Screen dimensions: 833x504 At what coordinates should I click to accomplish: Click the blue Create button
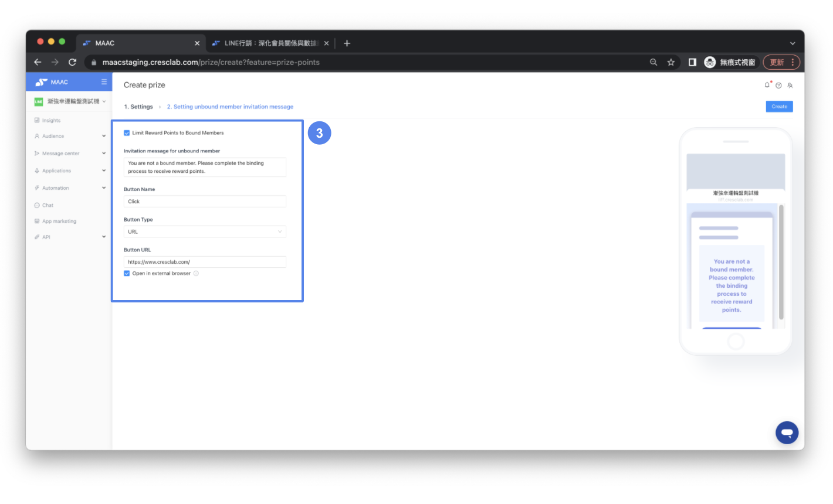(x=779, y=107)
